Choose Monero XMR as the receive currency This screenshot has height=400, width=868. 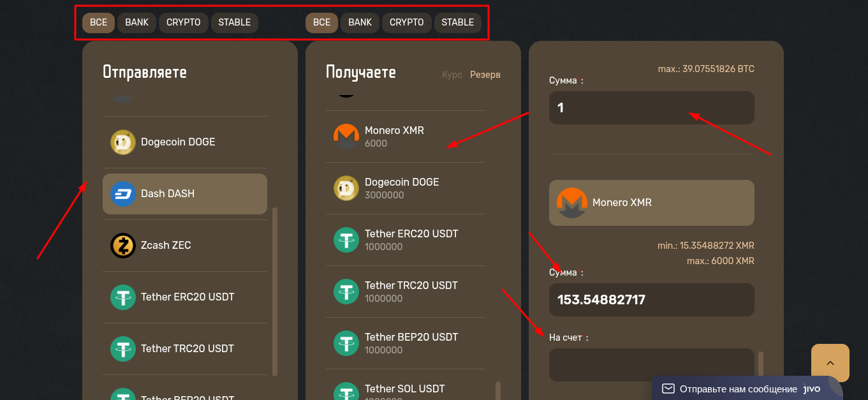point(406,137)
